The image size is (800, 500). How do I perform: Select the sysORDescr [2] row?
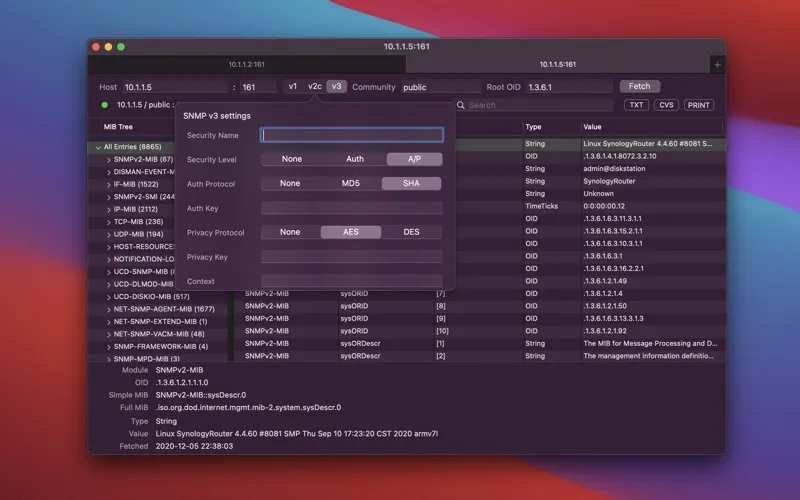click(x=480, y=356)
